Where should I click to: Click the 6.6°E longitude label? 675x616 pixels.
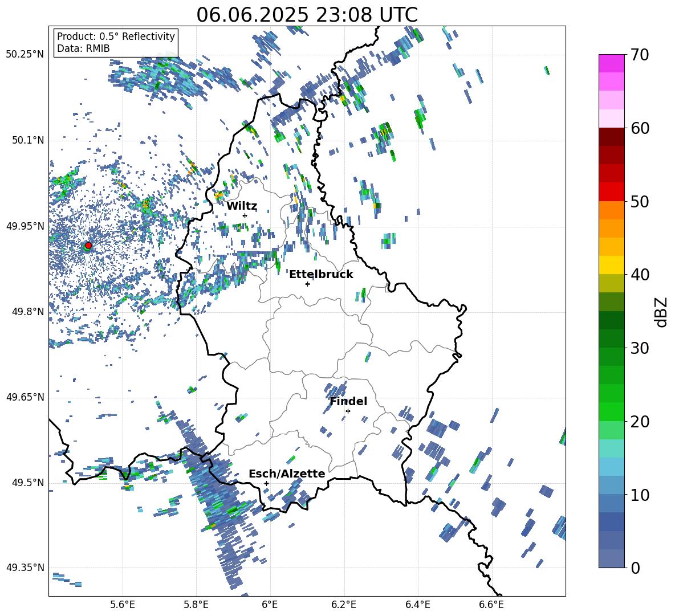tap(491, 605)
